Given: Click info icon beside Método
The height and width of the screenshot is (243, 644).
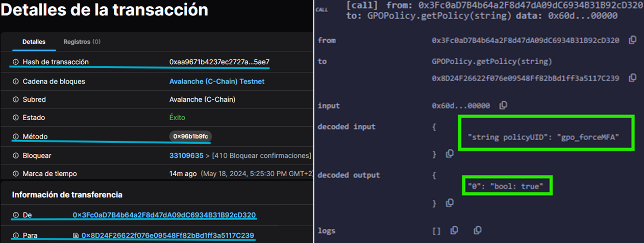Looking at the screenshot, I should tap(16, 137).
